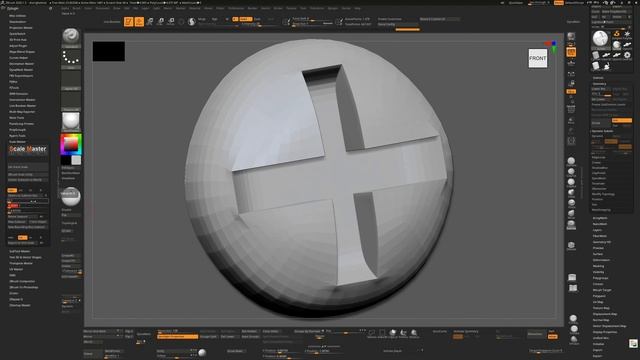Screen dimensions: 640x360
Task: Toggle the orange Persp perspective button
Action: (x=571, y=52)
